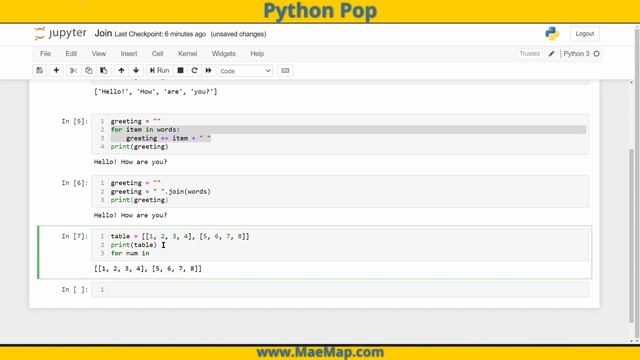Open the Help menu
Image resolution: width=640 pixels, height=360 pixels.
point(257,53)
